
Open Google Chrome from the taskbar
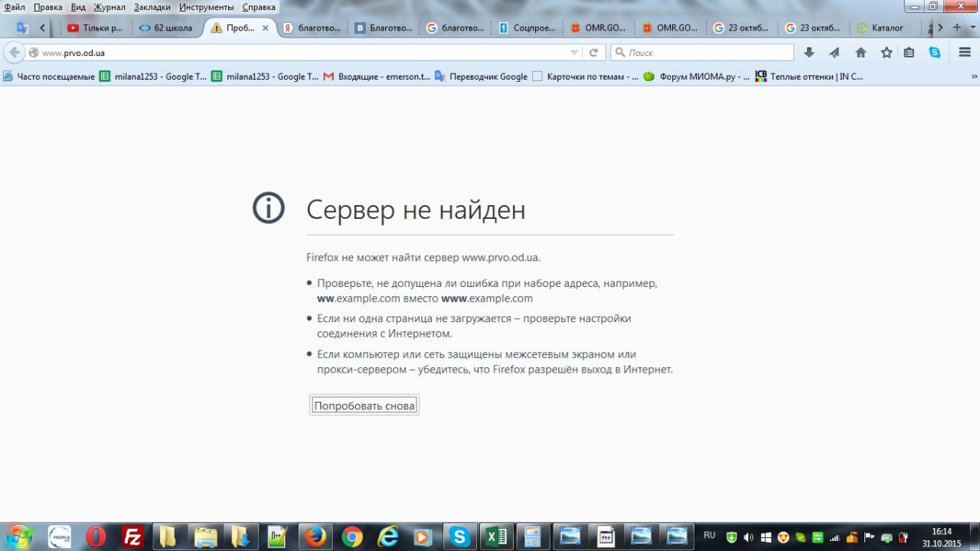point(351,536)
